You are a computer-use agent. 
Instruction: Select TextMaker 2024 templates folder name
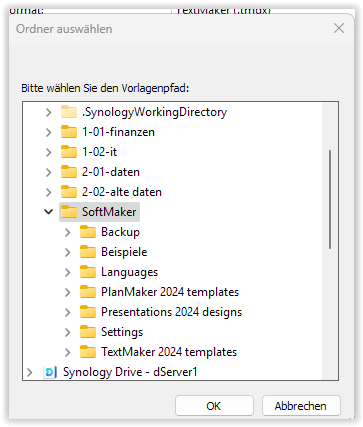click(169, 352)
